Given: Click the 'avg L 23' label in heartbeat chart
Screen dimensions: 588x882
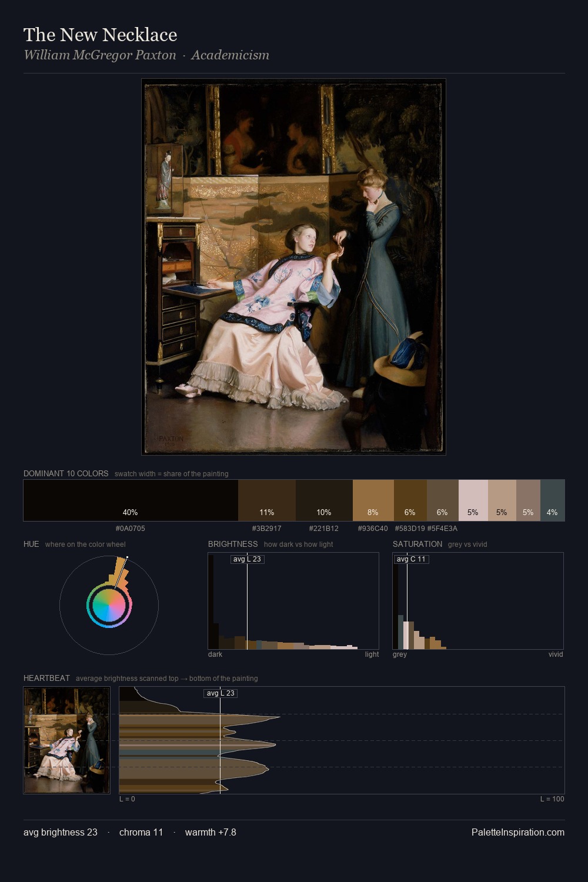Looking at the screenshot, I should coord(220,693).
